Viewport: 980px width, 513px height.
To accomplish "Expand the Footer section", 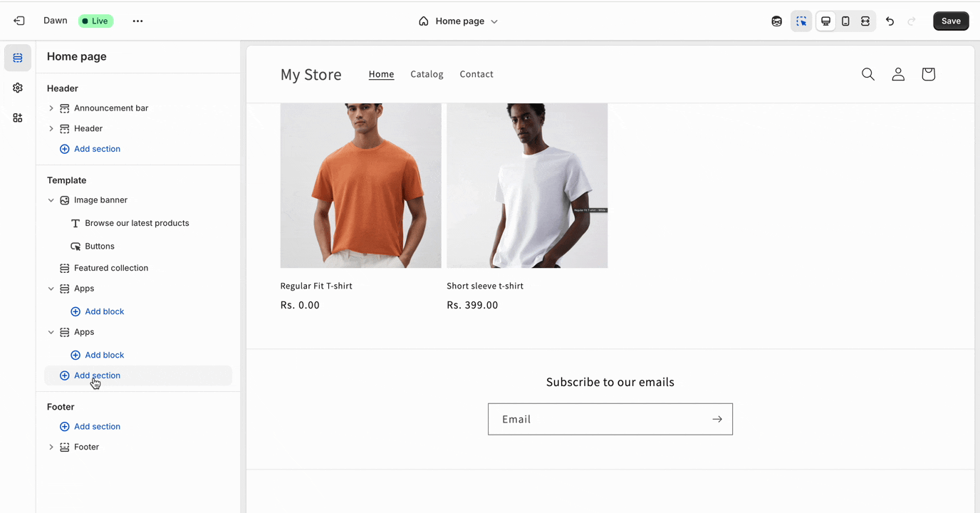I will coord(51,447).
